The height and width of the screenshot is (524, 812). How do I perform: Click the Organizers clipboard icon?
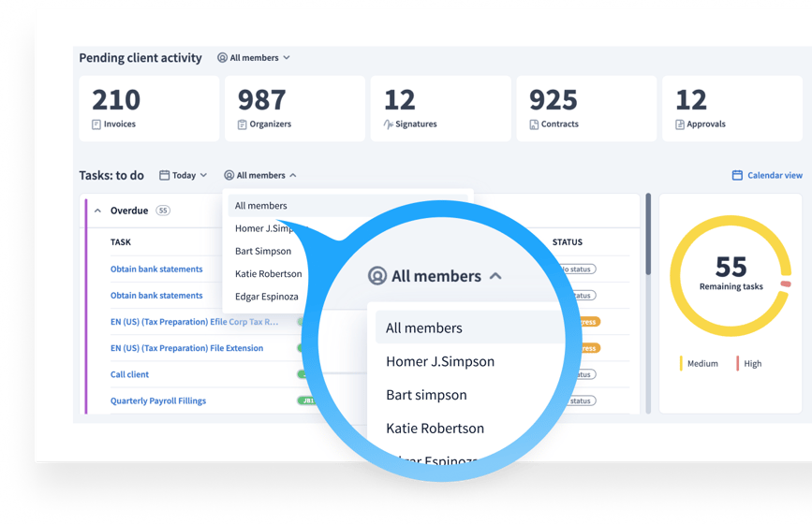tap(242, 124)
